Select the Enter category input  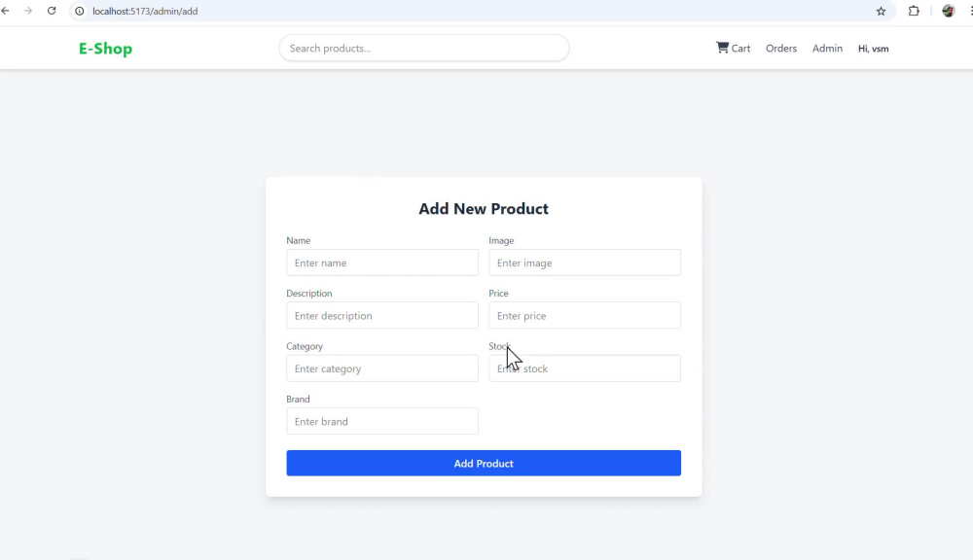382,368
